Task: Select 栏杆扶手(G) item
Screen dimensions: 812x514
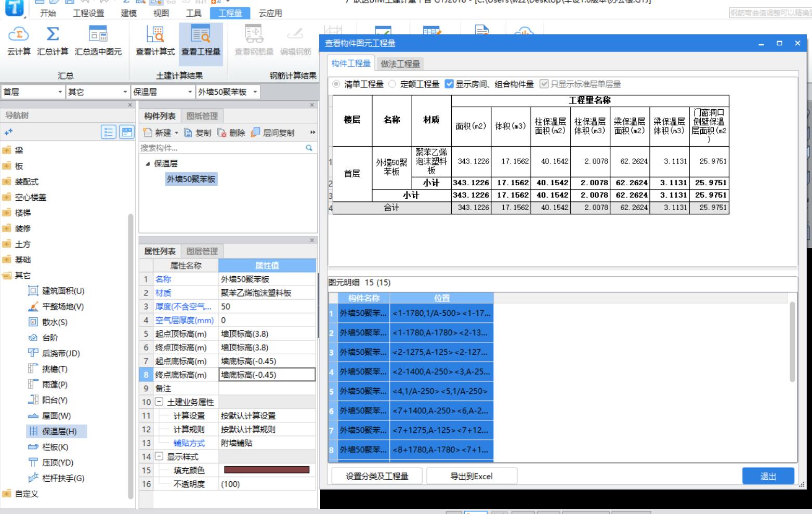Action: coord(56,478)
